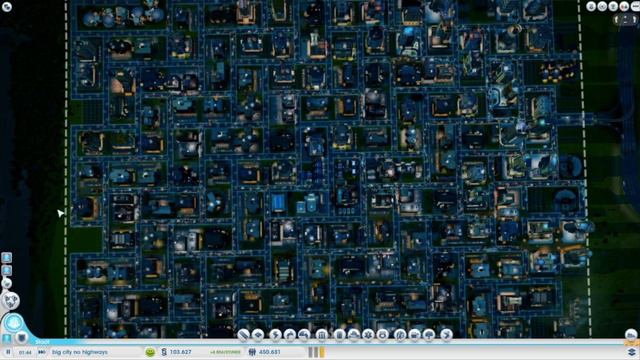Open the Water utilities menu
This screenshot has height=360, width=640.
[290, 335]
